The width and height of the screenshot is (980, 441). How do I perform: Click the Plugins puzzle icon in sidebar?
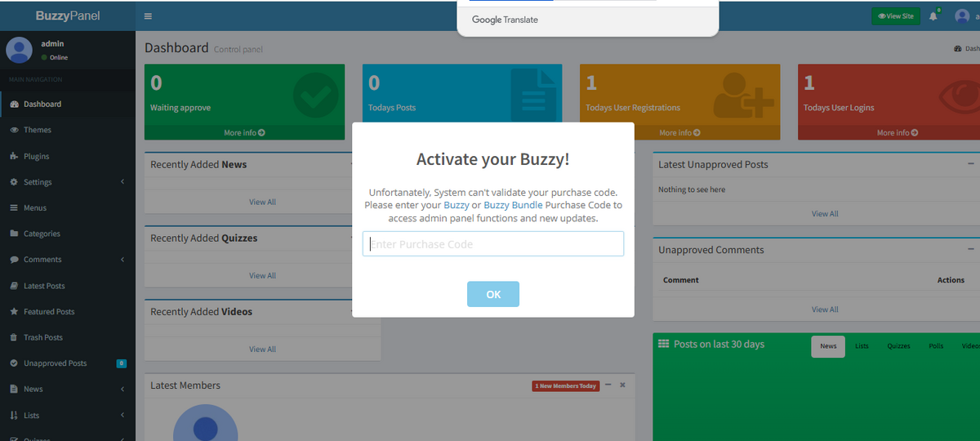click(x=14, y=156)
